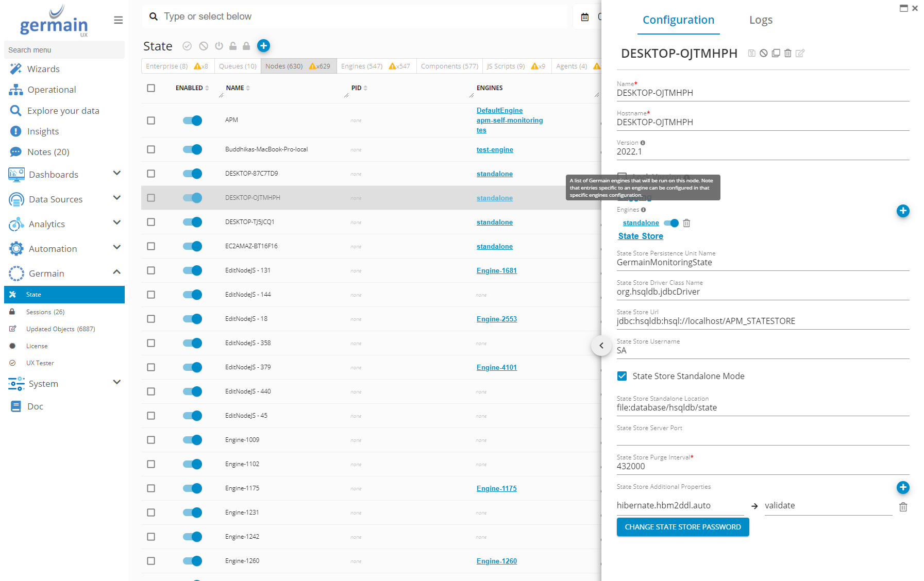Click the power icon in State toolbar
The image size is (924, 581).
point(219,46)
